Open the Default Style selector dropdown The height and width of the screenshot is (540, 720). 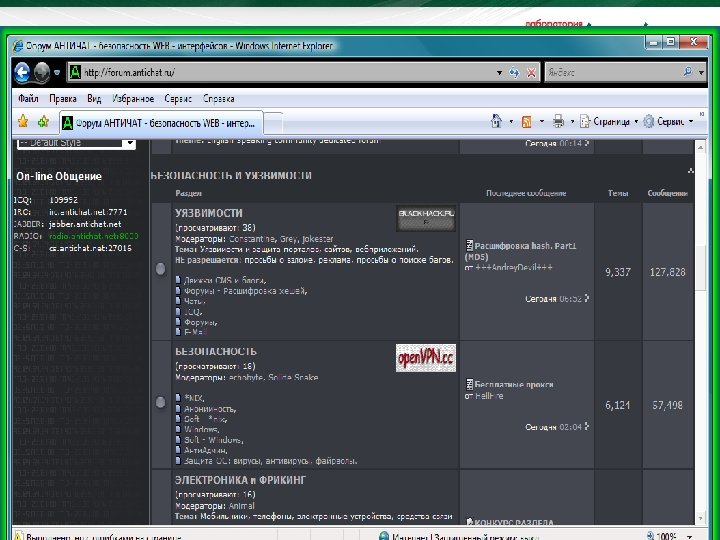pyautogui.click(x=76, y=143)
